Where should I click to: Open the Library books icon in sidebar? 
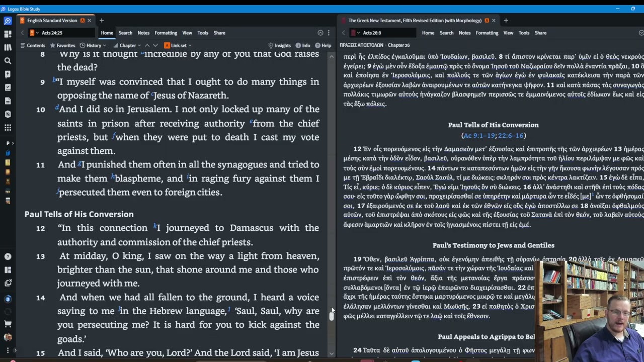8,47
